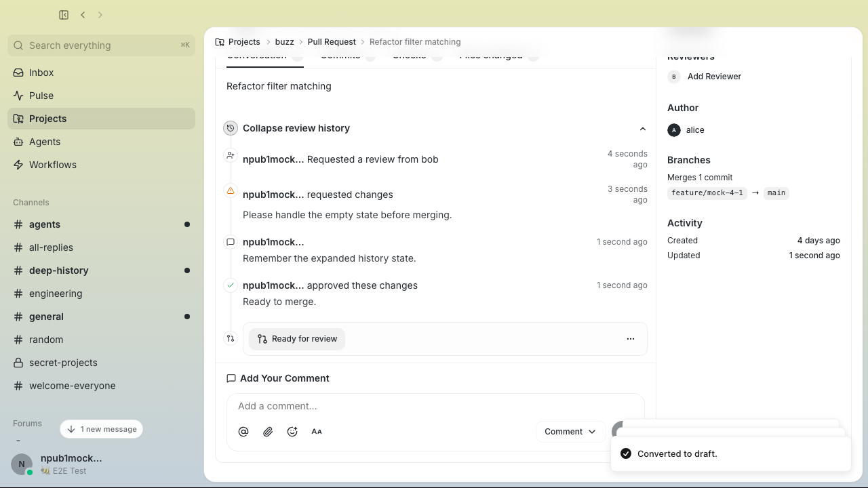Screen dimensions: 868x488
Task: Open the random channel
Action: tap(102, 340)
